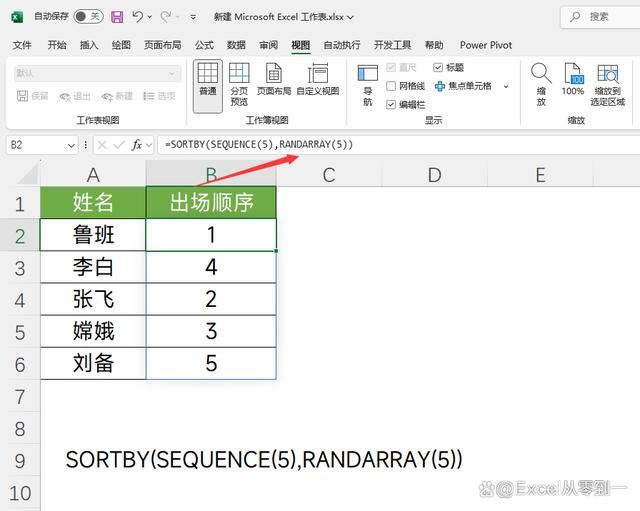Image resolution: width=640 pixels, height=511 pixels.
Task: Open the 文件 menu tab
Action: click(x=22, y=45)
